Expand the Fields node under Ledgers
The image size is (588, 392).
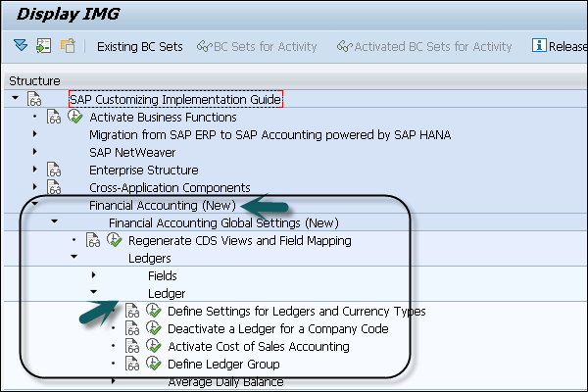click(93, 276)
